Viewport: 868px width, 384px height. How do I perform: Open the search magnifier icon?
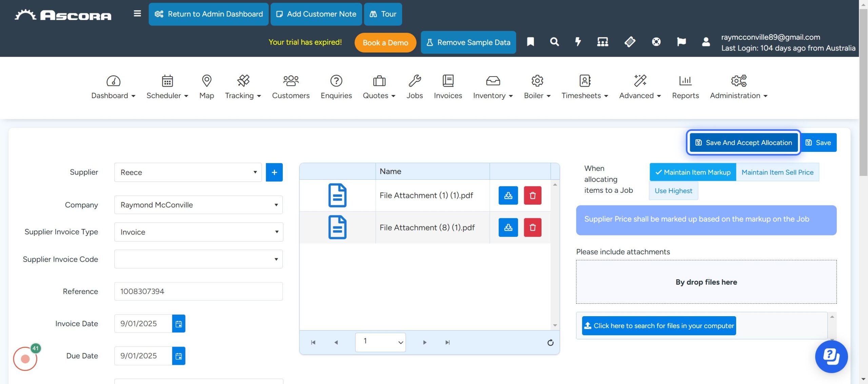(554, 42)
